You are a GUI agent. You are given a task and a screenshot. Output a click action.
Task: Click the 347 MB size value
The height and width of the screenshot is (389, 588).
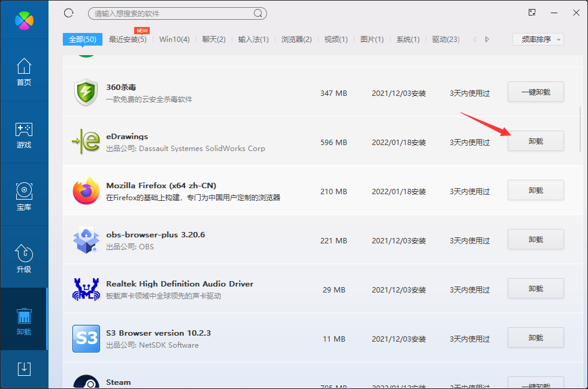[x=334, y=93]
